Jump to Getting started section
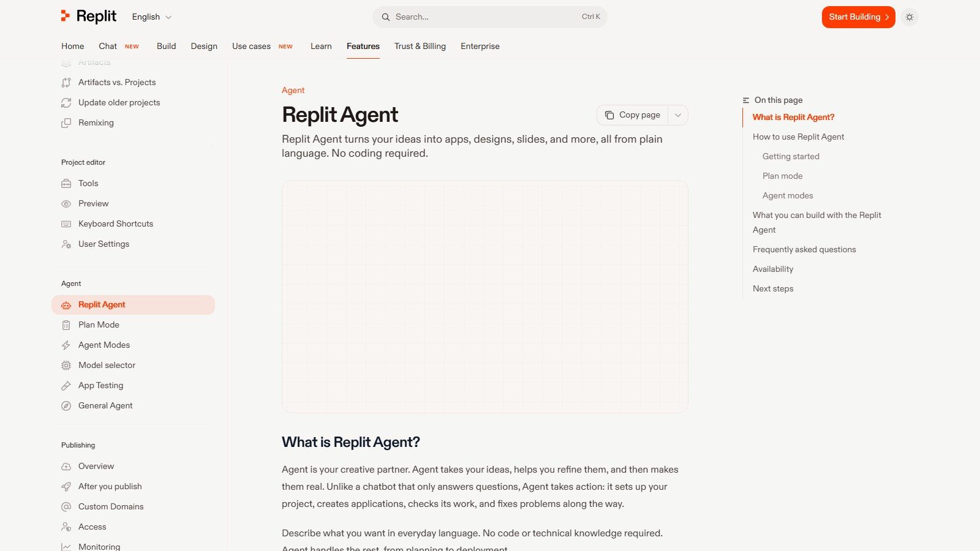Image resolution: width=980 pixels, height=551 pixels. [x=791, y=157]
